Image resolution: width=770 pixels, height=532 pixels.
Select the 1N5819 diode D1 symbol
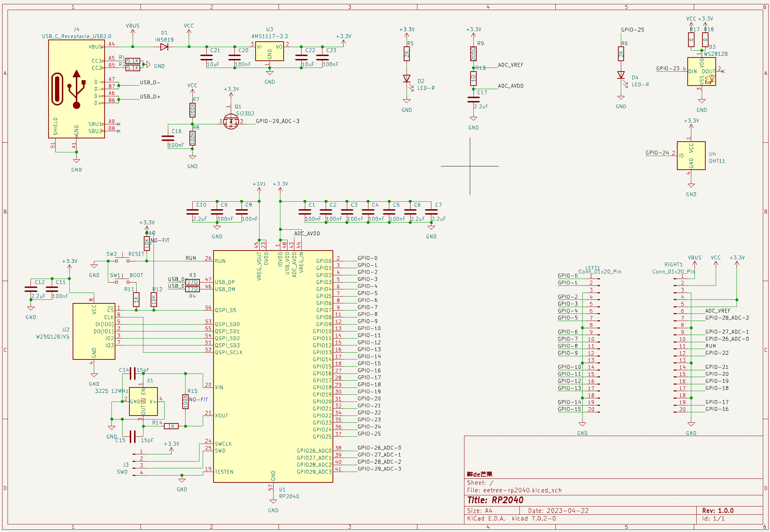click(x=164, y=47)
